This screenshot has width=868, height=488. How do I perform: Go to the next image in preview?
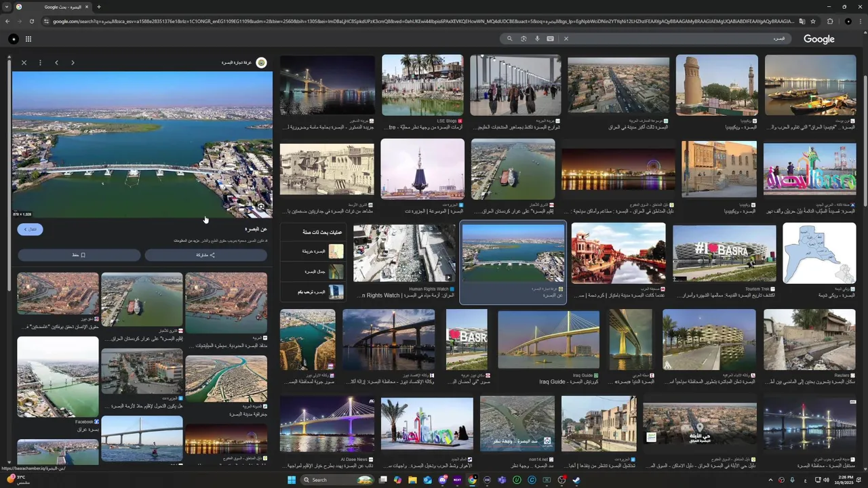tap(73, 62)
